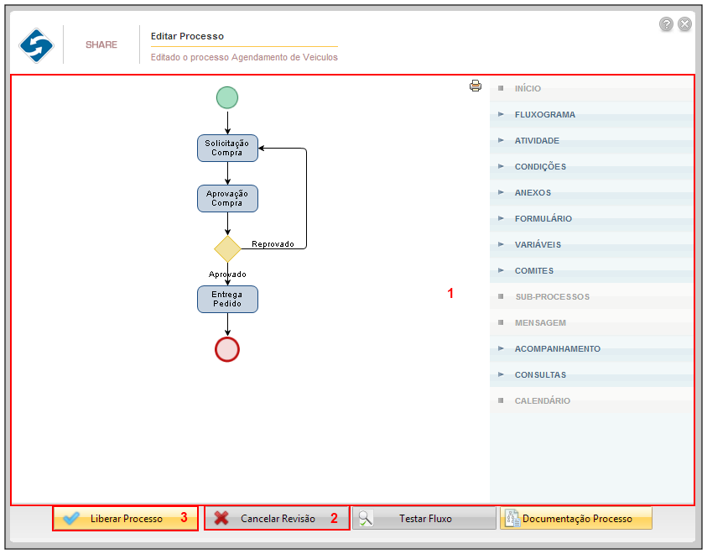Click the Liberar Processo button
Screen dimensions: 707x554
(x=125, y=518)
